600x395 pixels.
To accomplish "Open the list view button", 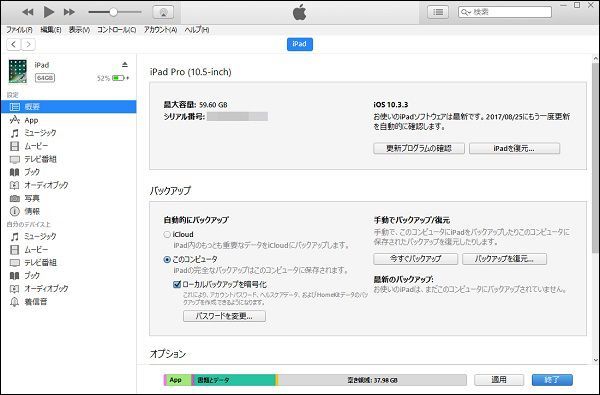I will [x=438, y=12].
